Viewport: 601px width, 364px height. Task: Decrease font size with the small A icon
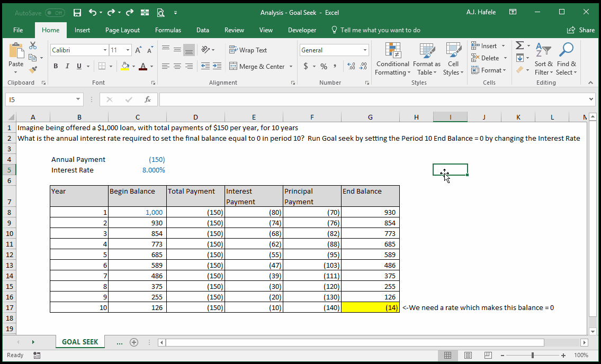tap(150, 50)
